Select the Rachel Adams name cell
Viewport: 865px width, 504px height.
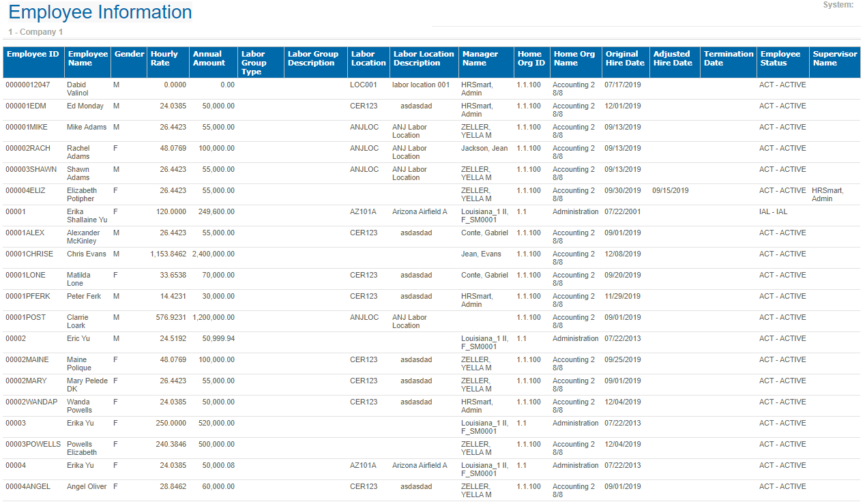78,152
